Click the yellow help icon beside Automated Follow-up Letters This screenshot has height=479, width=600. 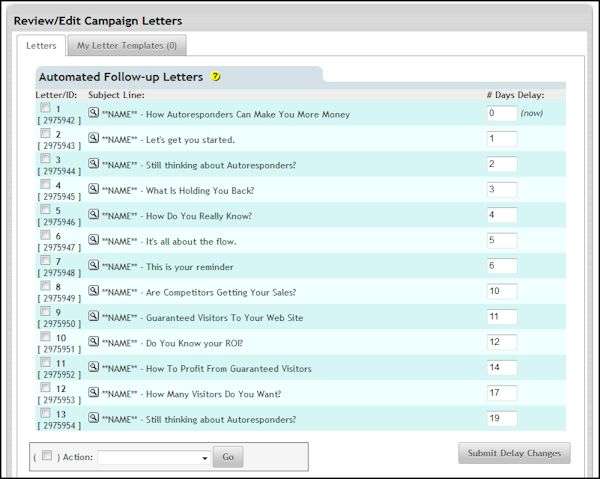(x=216, y=77)
